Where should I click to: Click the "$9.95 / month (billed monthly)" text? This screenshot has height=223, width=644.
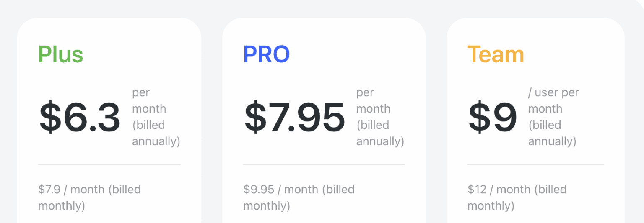[299, 197]
